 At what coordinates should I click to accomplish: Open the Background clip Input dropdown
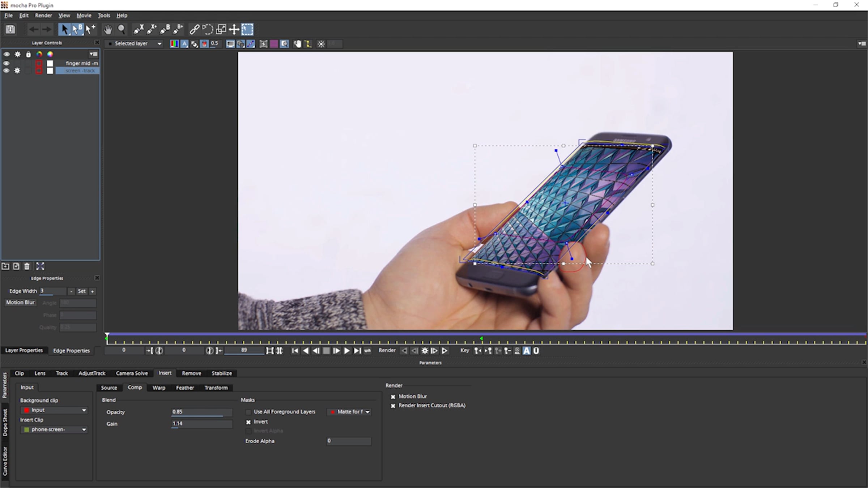coord(54,410)
